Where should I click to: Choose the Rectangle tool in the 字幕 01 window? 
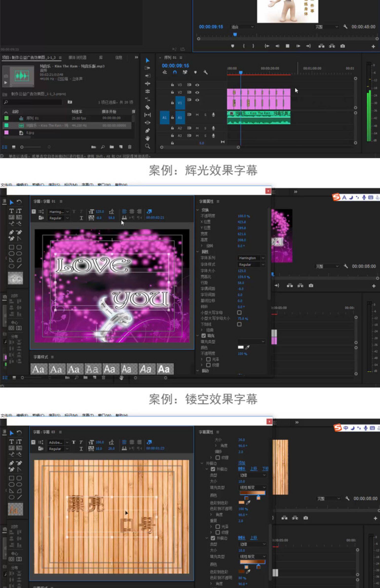point(11,247)
